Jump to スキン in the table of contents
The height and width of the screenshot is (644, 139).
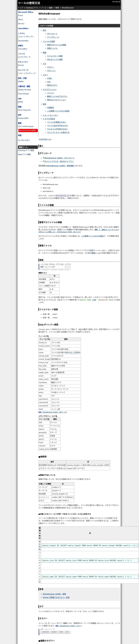click(45, 75)
